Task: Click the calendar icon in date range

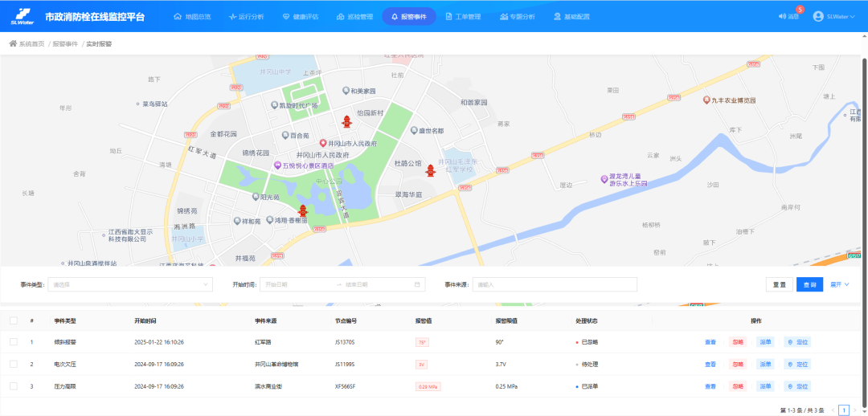Action: (x=417, y=284)
